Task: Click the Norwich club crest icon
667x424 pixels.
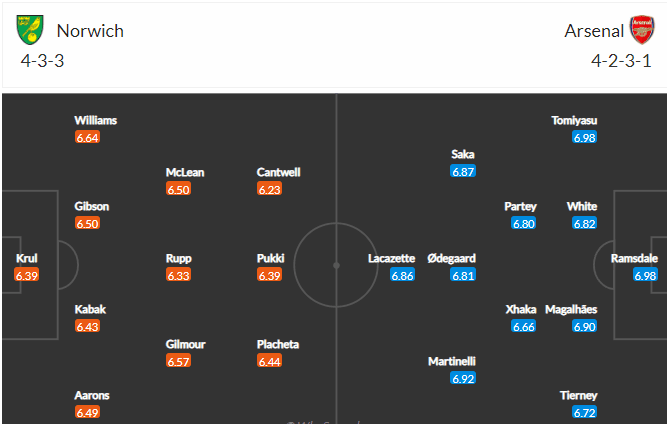Action: click(x=30, y=30)
